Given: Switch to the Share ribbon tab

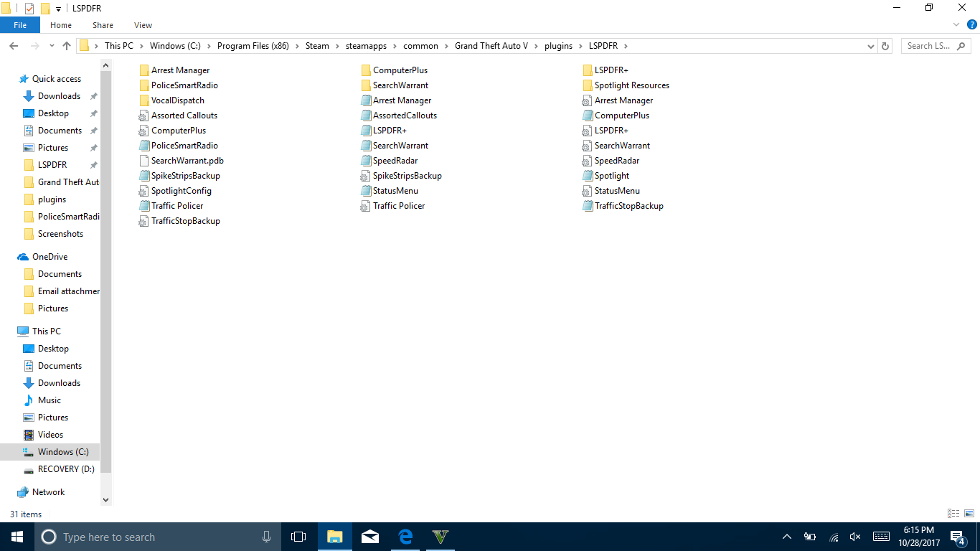Looking at the screenshot, I should point(103,25).
